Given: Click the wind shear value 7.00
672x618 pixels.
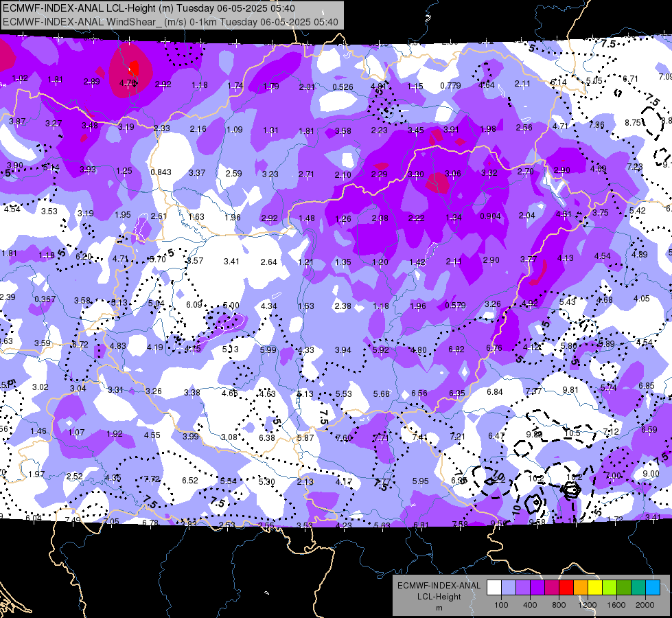Looking at the screenshot, I should (613, 476).
